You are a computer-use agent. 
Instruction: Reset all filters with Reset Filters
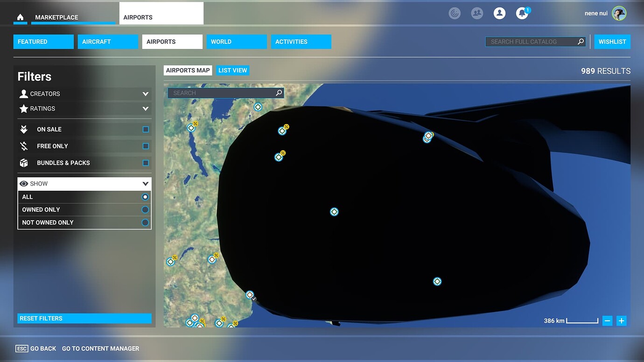point(84,318)
